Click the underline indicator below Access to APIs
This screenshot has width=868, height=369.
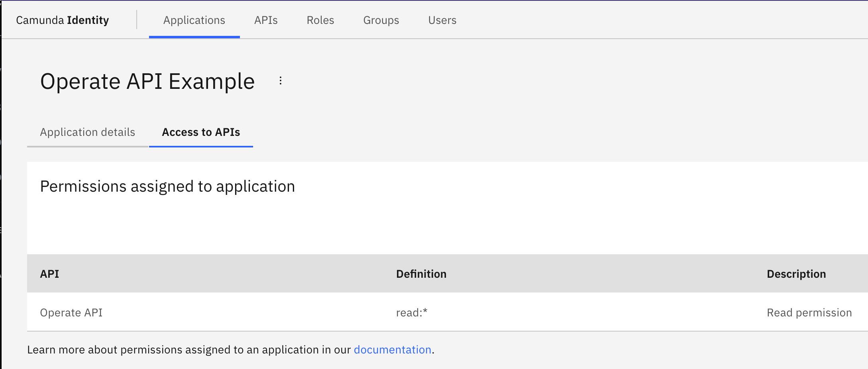(x=200, y=147)
